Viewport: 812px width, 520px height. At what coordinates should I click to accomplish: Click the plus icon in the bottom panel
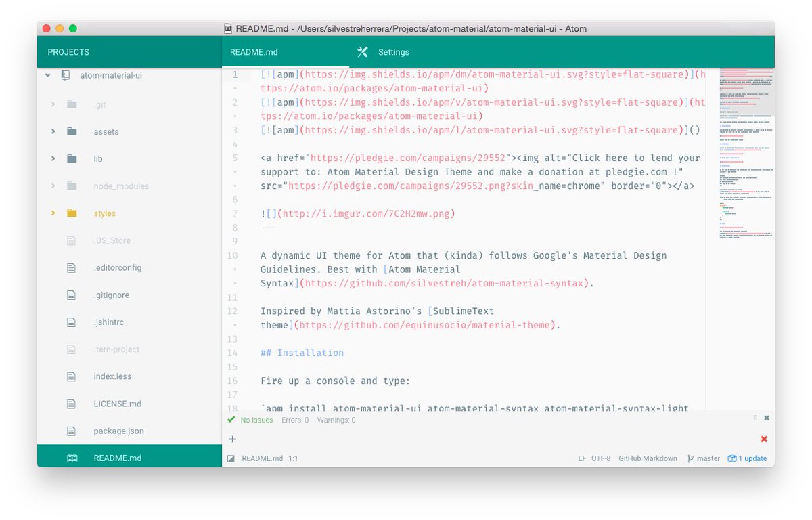tap(233, 439)
